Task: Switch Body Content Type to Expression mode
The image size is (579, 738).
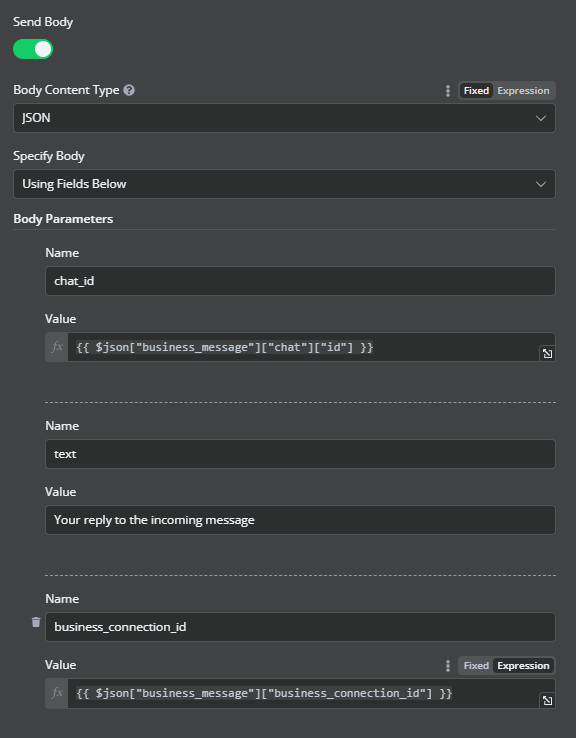Action: (x=523, y=91)
